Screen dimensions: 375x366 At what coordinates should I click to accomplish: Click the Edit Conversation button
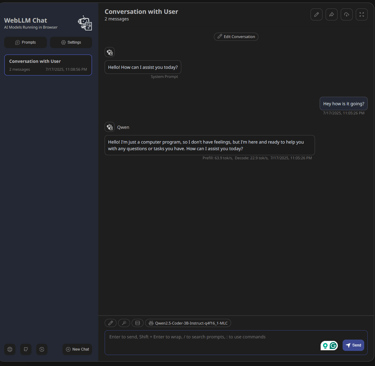pos(236,37)
